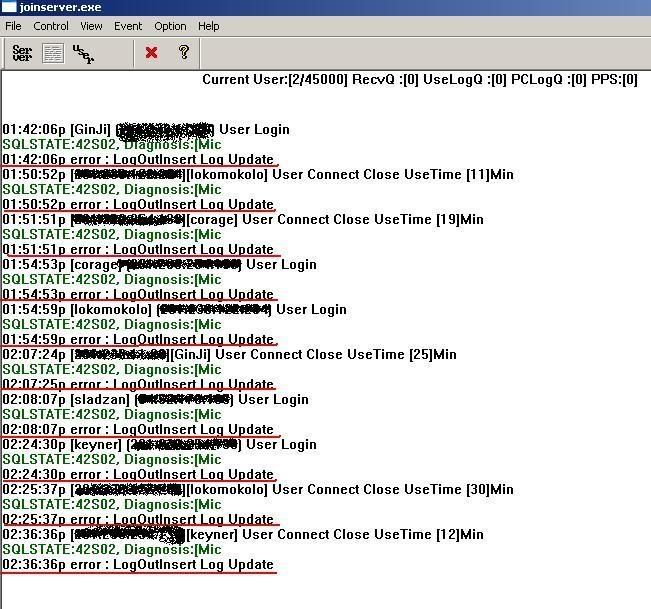The image size is (651, 609).
Task: Click the 01:42:06p GinJi User Login entry
Action: [146, 129]
